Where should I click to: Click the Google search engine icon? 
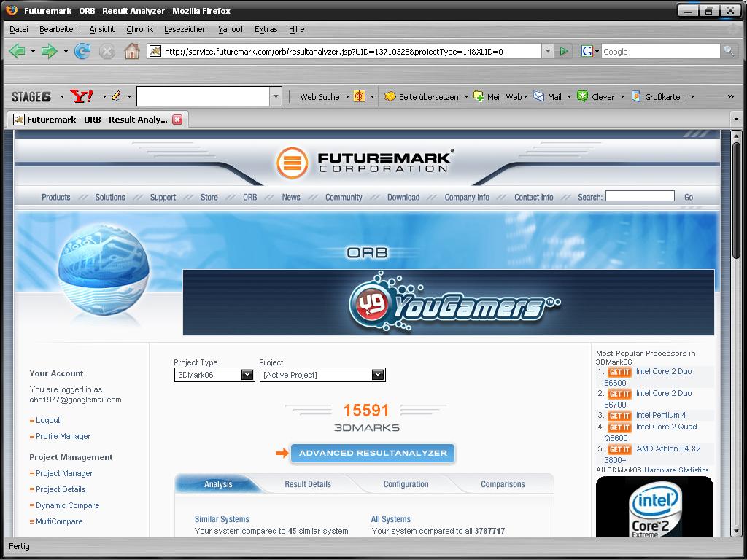587,51
